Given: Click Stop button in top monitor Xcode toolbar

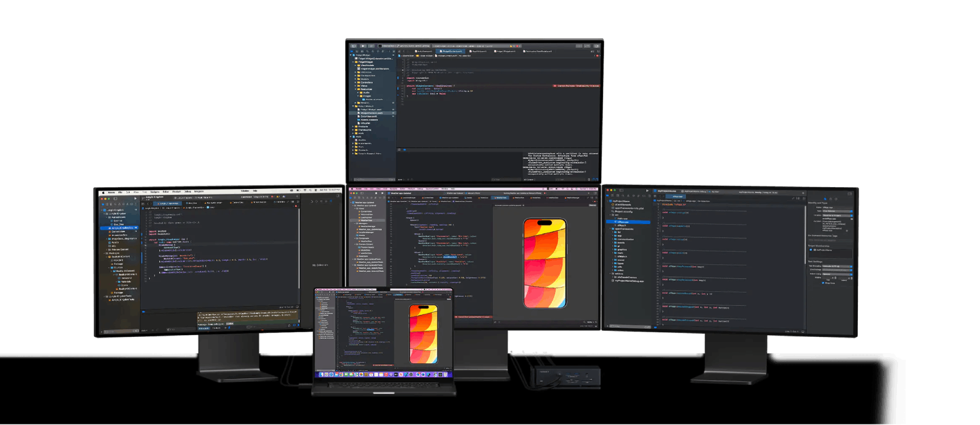Looking at the screenshot, I should coord(371,46).
